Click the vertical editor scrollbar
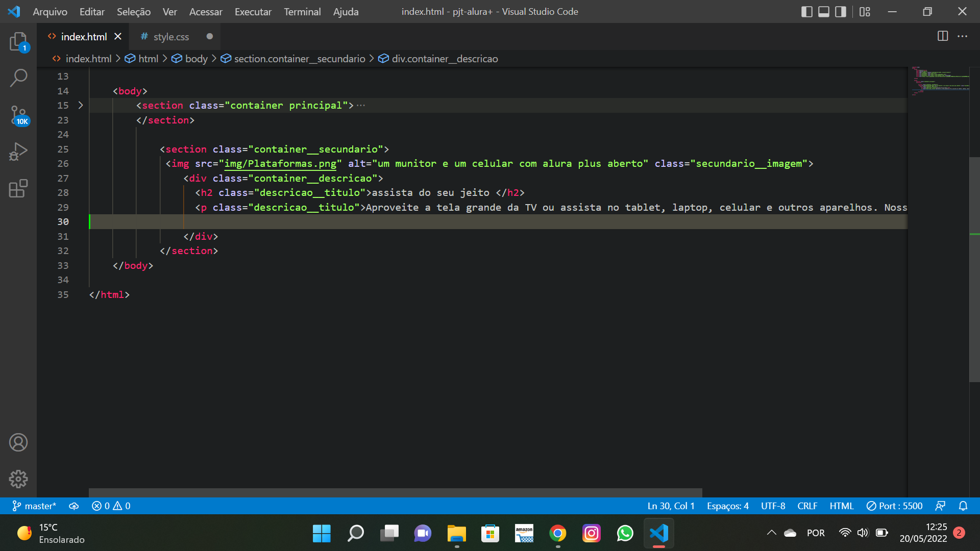The height and width of the screenshot is (551, 980). 974,269
